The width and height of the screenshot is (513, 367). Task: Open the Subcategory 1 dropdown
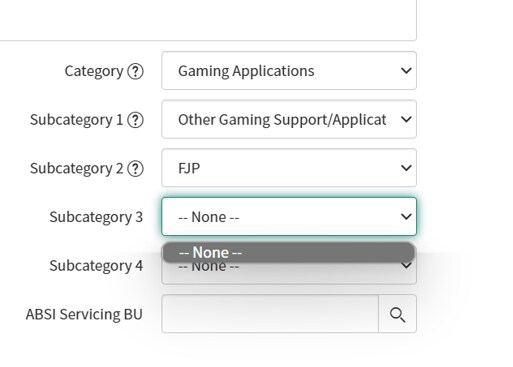(289, 119)
